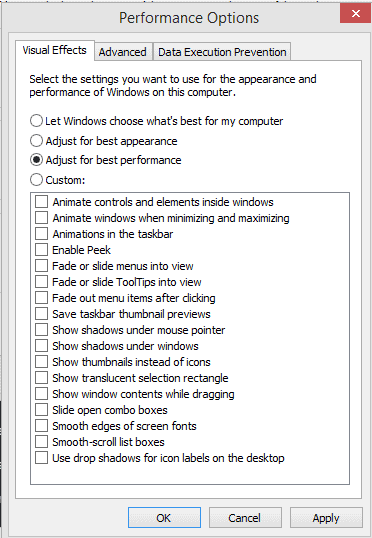The width and height of the screenshot is (372, 538).
Task: Open the Data Execution Prevention tab
Action: 222,52
